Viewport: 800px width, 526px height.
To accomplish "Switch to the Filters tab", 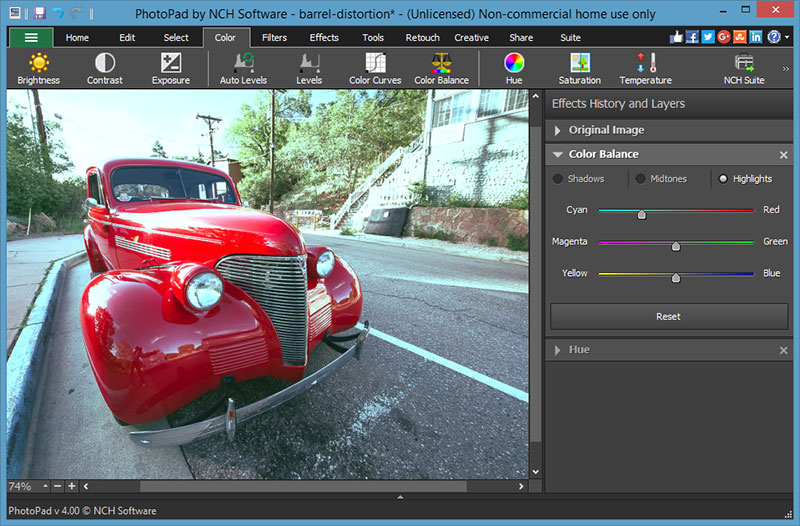I will 274,38.
